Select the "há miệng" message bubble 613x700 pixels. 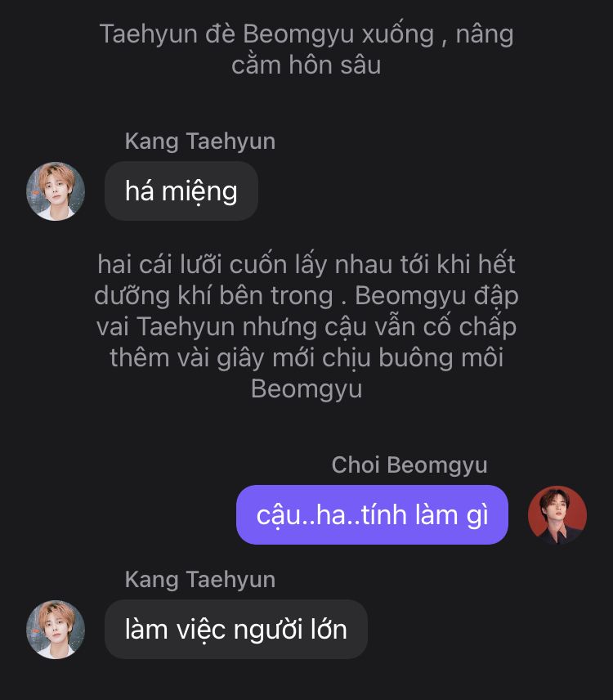181,191
